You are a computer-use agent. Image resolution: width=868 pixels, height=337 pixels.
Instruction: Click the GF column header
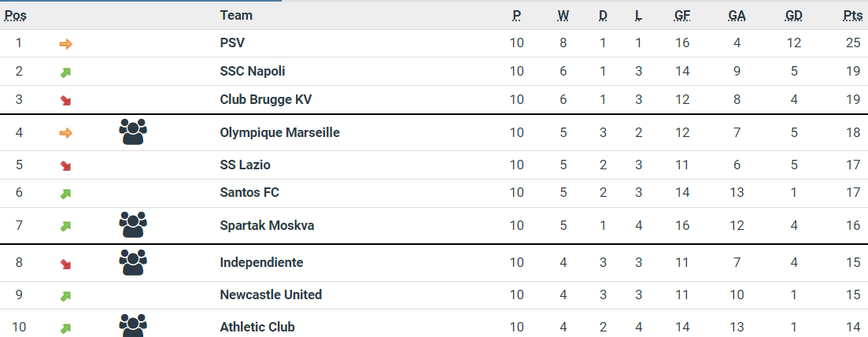pyautogui.click(x=682, y=16)
